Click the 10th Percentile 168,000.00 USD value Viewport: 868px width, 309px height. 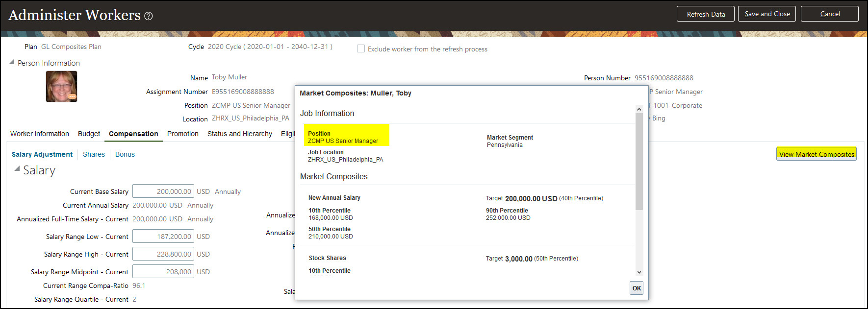(331, 218)
